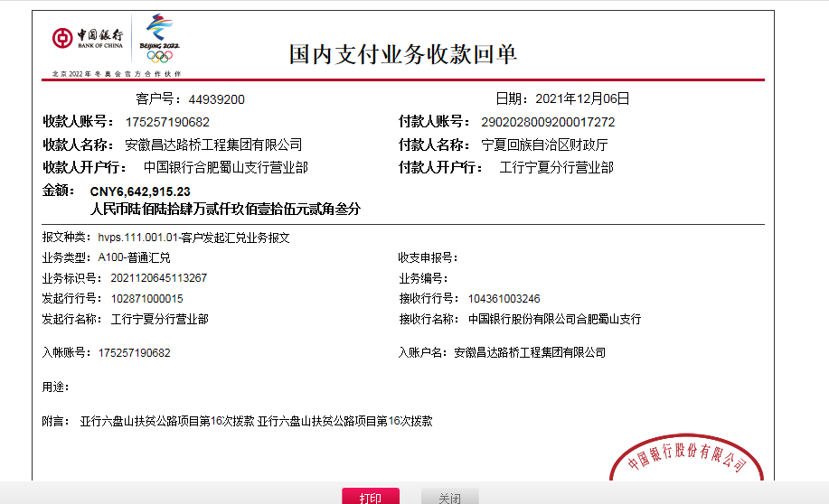This screenshot has width=829, height=504.
Task: Select the payer name 宁夏回族自治区财政厅
Action: (544, 145)
